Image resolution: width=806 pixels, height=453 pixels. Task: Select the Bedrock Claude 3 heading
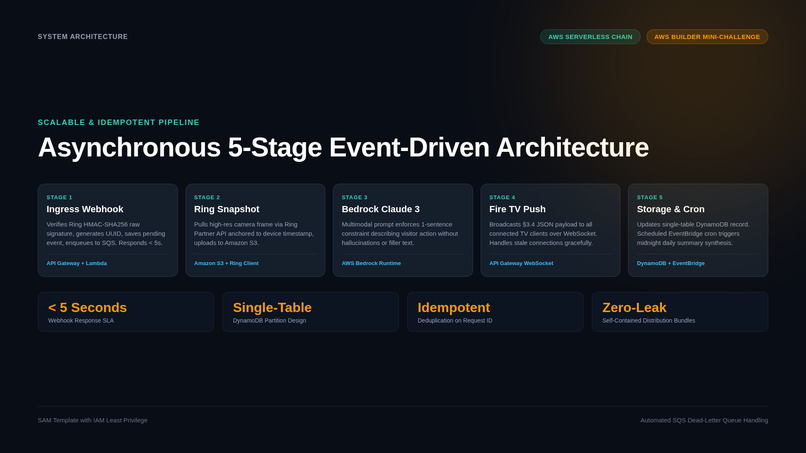click(381, 209)
